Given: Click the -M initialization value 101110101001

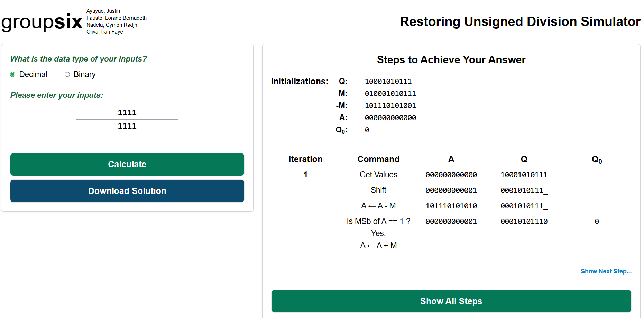Looking at the screenshot, I should pyautogui.click(x=390, y=106).
